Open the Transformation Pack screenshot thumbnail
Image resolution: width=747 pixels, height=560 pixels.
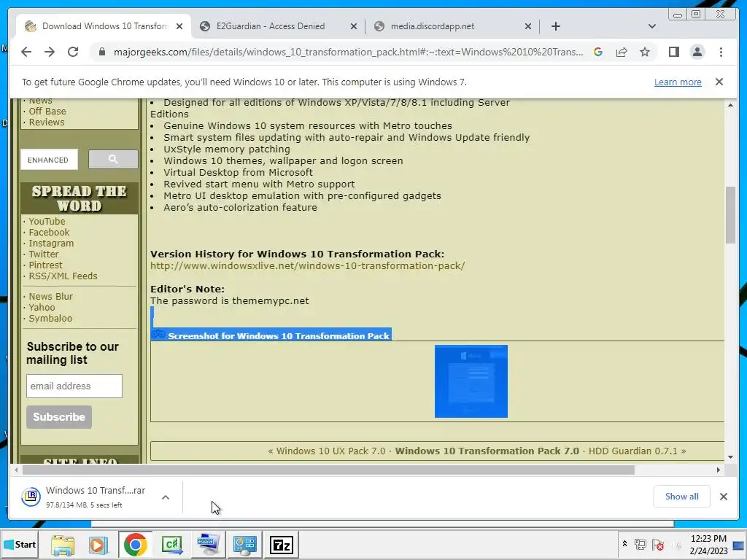[471, 381]
